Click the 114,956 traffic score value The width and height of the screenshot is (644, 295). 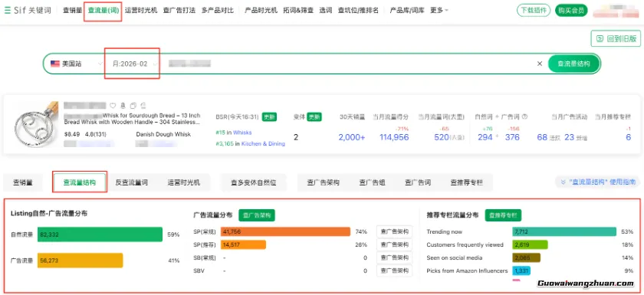tap(394, 137)
